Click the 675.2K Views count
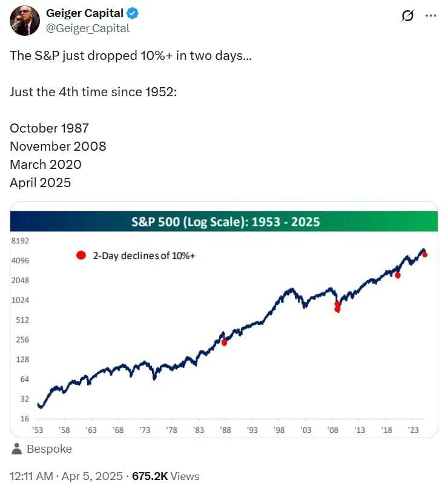The image size is (448, 483). [165, 476]
